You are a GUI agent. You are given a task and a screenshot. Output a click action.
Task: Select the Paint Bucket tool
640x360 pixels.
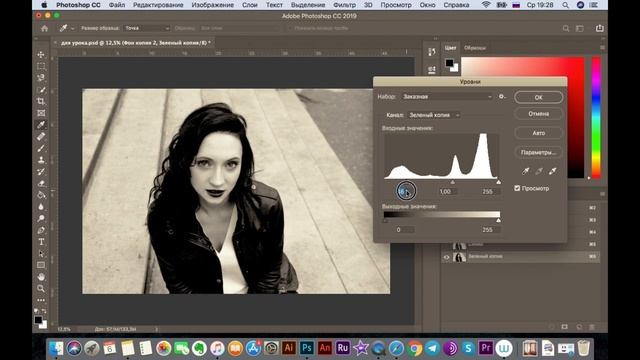coord(41,195)
